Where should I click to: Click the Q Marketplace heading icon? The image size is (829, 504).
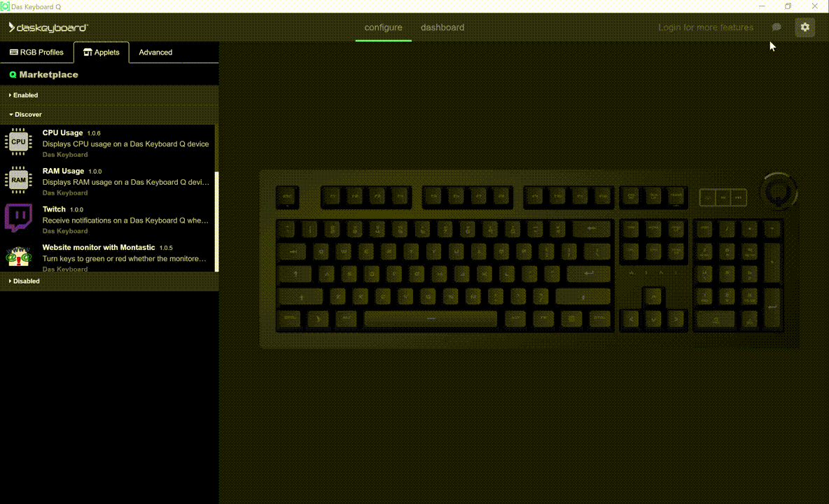tap(13, 75)
